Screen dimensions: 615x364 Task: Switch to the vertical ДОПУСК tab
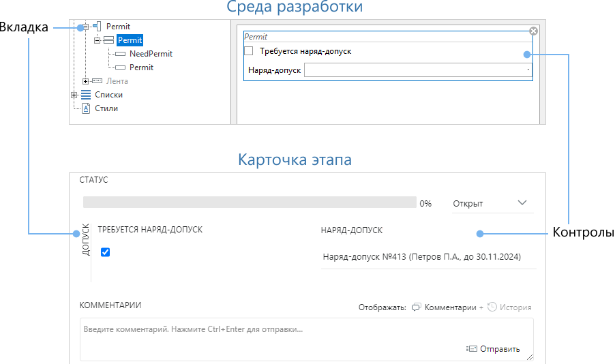pos(86,240)
